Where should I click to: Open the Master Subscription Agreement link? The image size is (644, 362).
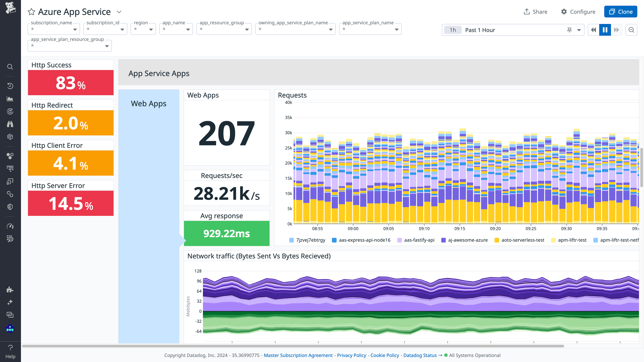tap(298, 355)
